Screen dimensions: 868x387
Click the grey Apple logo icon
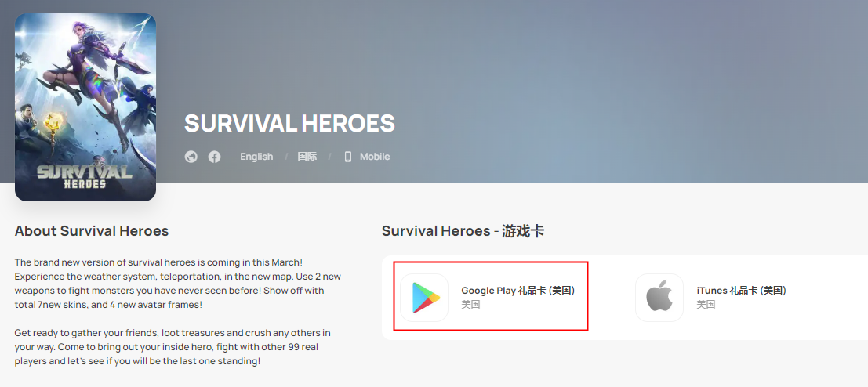click(659, 298)
